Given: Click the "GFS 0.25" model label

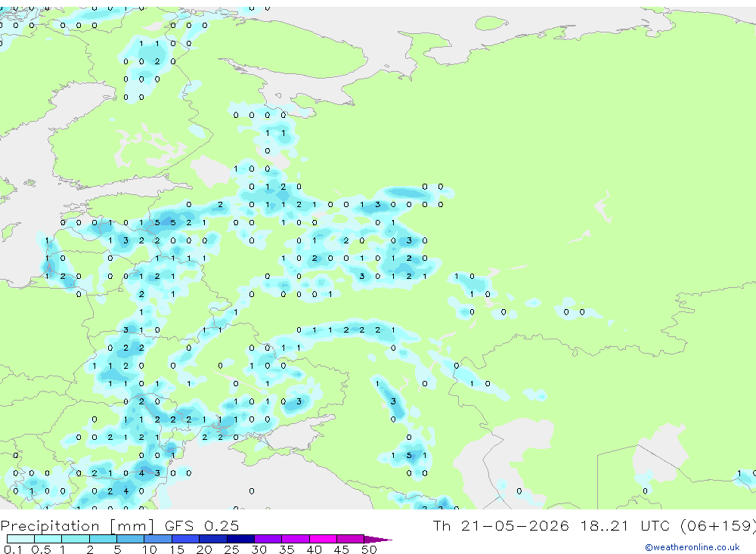Looking at the screenshot, I should click(202, 525).
